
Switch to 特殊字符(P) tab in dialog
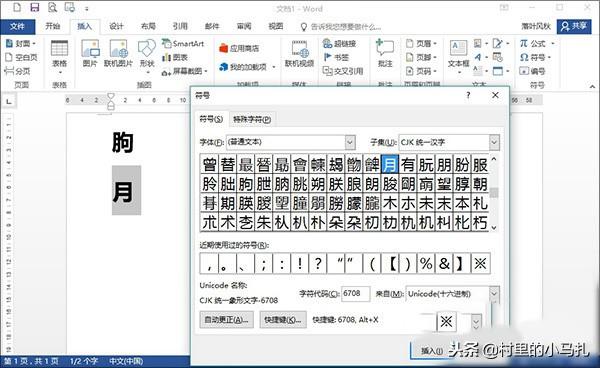(x=252, y=119)
